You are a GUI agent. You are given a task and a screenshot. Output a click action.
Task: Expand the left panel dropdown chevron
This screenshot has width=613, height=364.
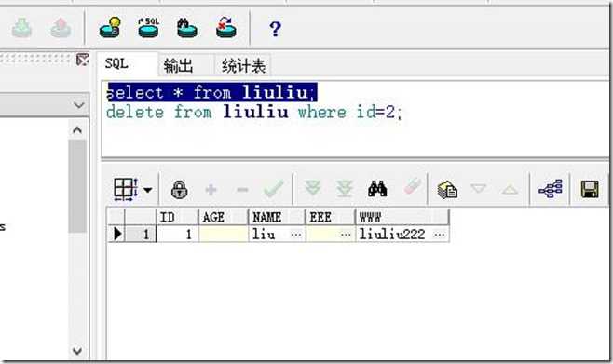coord(79,104)
